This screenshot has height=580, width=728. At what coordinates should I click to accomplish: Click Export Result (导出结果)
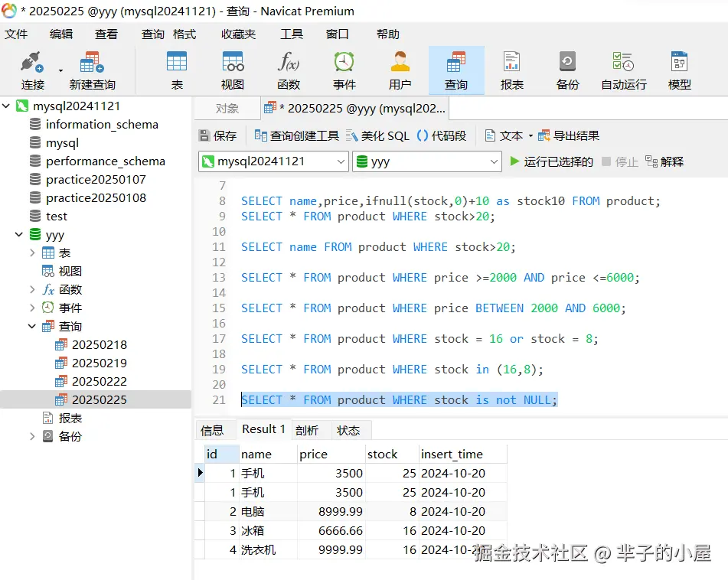tap(569, 135)
